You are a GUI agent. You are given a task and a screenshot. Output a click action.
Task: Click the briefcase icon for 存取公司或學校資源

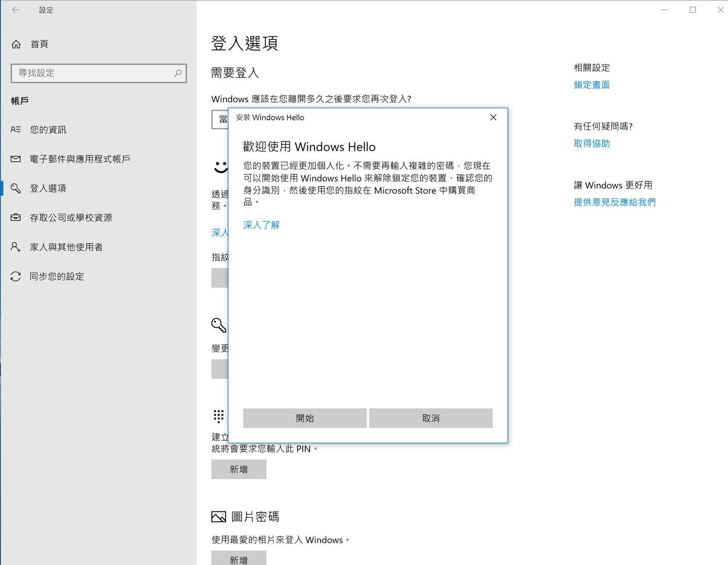16,218
